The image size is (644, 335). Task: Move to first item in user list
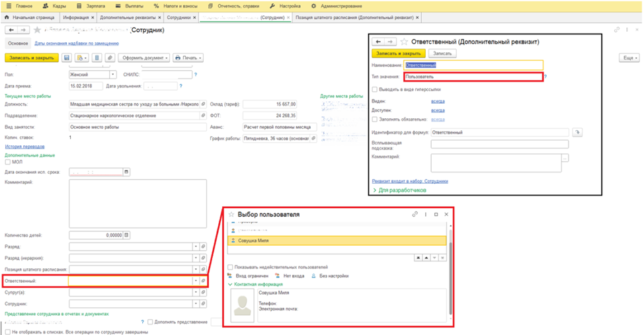coord(418,258)
